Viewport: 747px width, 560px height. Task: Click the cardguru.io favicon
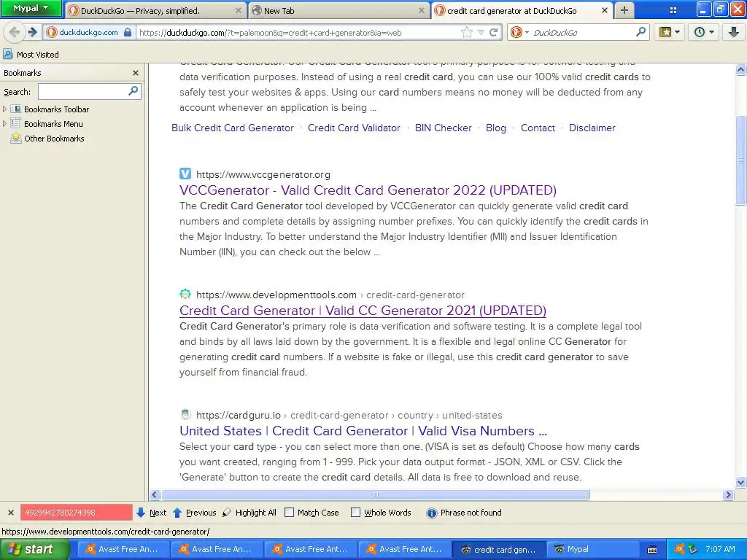[185, 415]
